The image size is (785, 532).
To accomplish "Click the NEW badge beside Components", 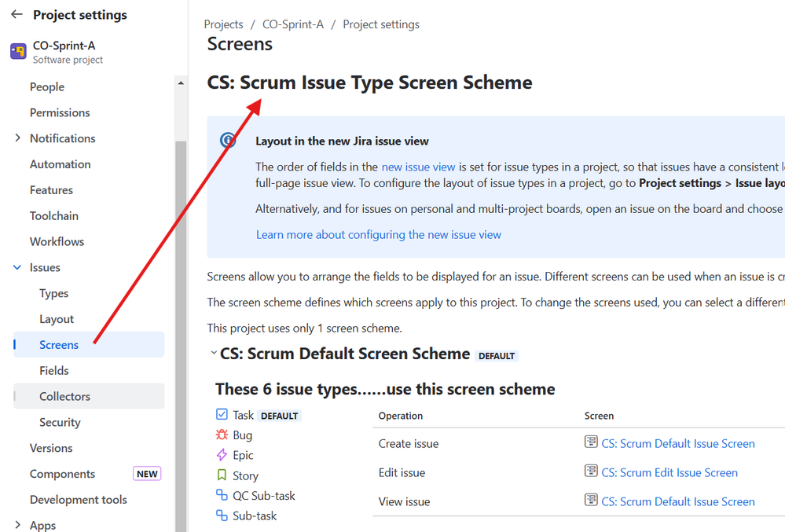I will point(147,474).
